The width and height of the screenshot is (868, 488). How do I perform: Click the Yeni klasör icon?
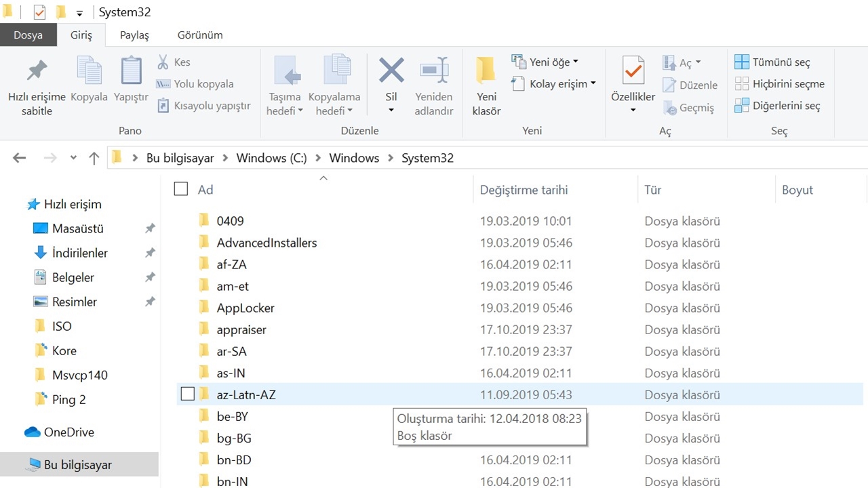coord(486,71)
